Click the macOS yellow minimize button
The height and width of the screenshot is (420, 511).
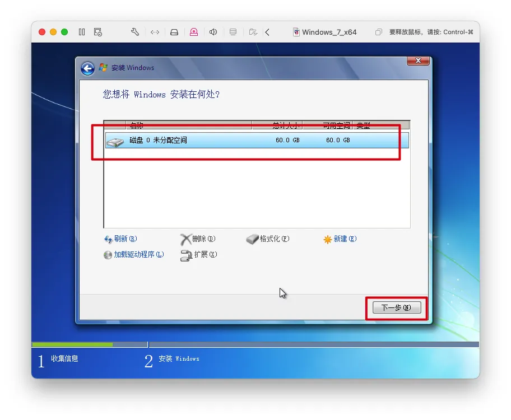[x=53, y=32]
